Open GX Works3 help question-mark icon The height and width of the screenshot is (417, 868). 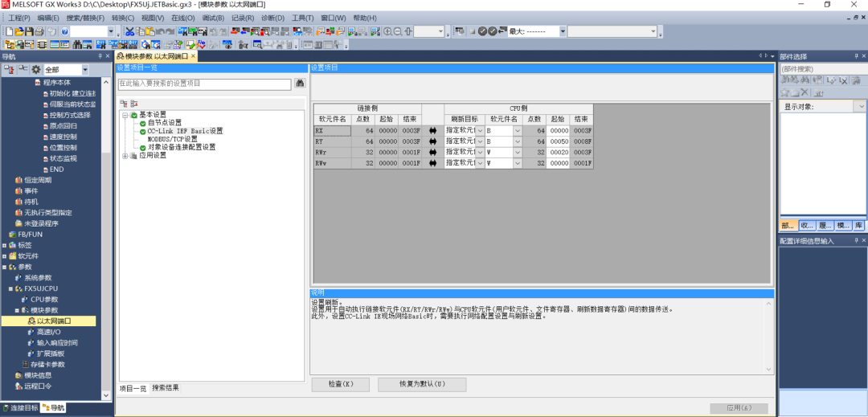[x=65, y=31]
